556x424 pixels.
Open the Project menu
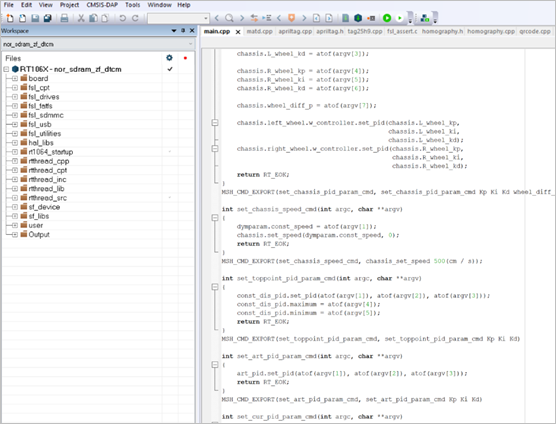69,5
